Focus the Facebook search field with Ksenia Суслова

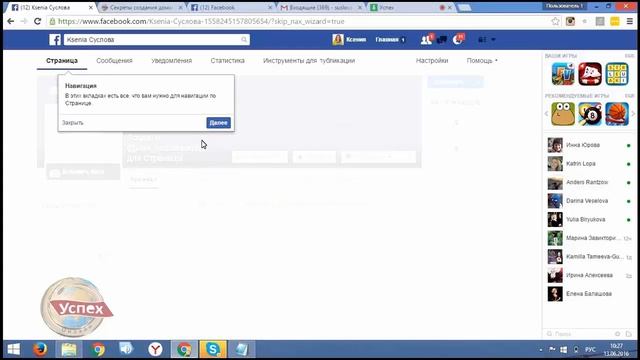156,40
